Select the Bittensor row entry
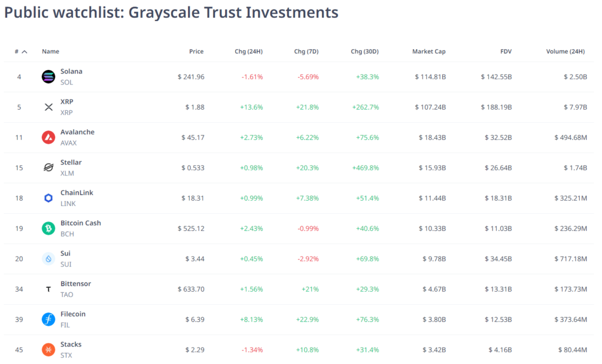Screen dimensions: 602x364 coord(75,284)
